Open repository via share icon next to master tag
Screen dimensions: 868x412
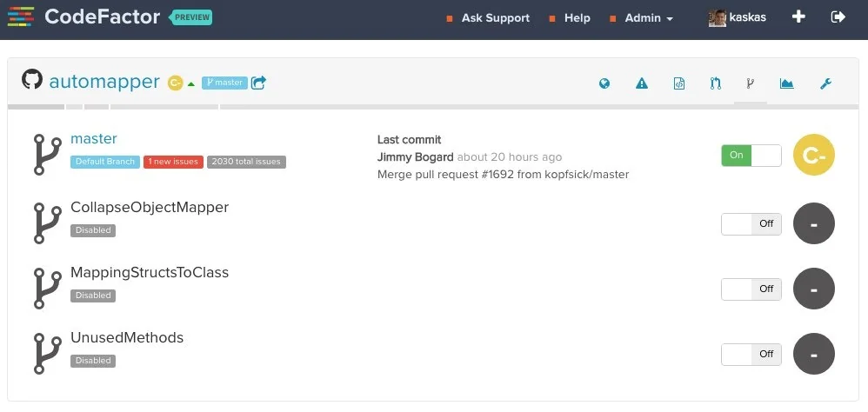pyautogui.click(x=258, y=83)
